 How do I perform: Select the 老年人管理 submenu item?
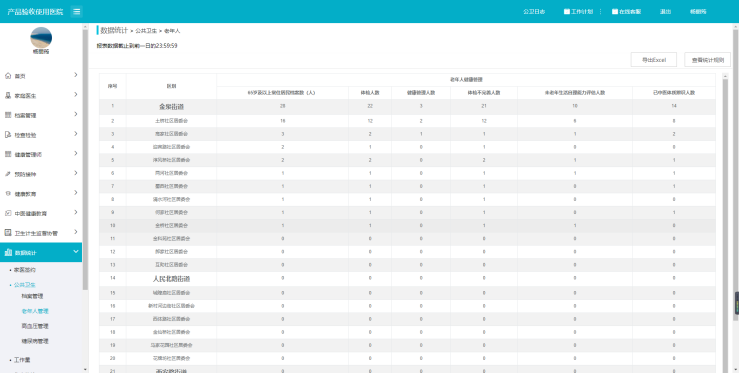[x=35, y=311]
